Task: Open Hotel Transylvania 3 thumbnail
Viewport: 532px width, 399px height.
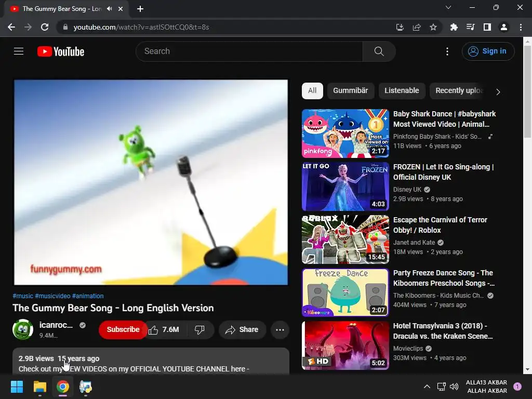Action: click(345, 345)
